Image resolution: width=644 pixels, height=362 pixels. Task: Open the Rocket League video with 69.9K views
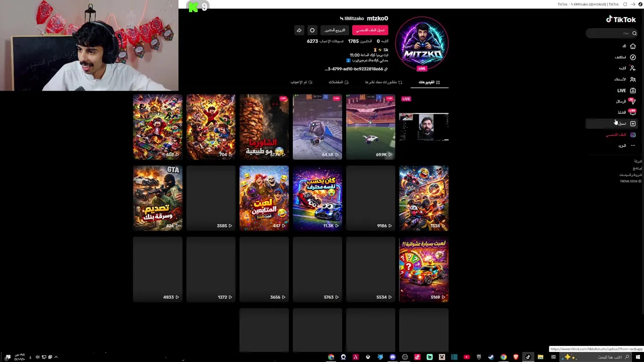click(x=370, y=127)
